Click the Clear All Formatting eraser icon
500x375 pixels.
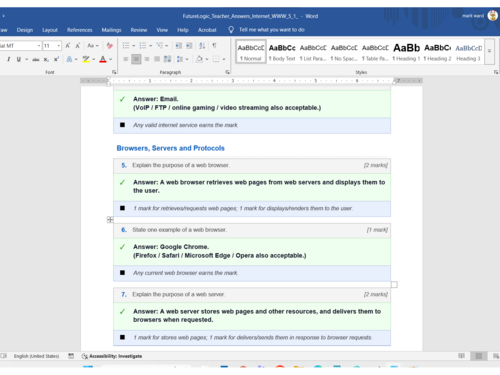pyautogui.click(x=109, y=46)
